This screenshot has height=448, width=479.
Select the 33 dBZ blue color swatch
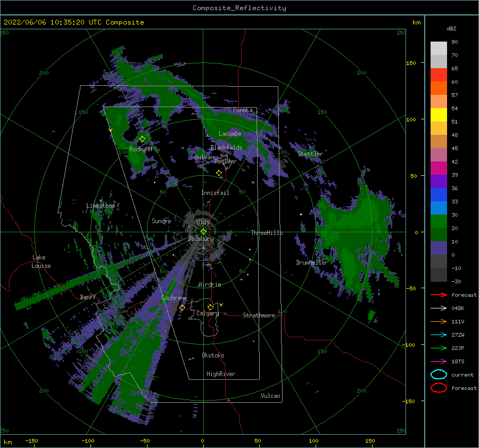click(439, 208)
